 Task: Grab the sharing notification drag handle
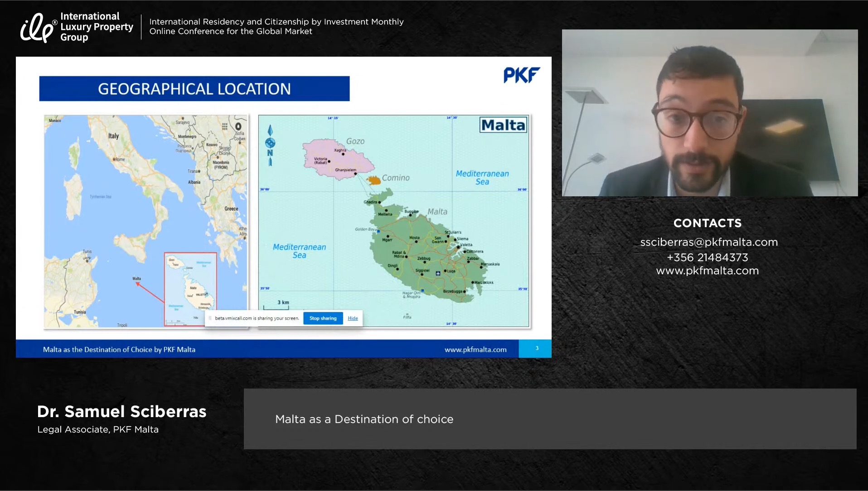(x=210, y=318)
